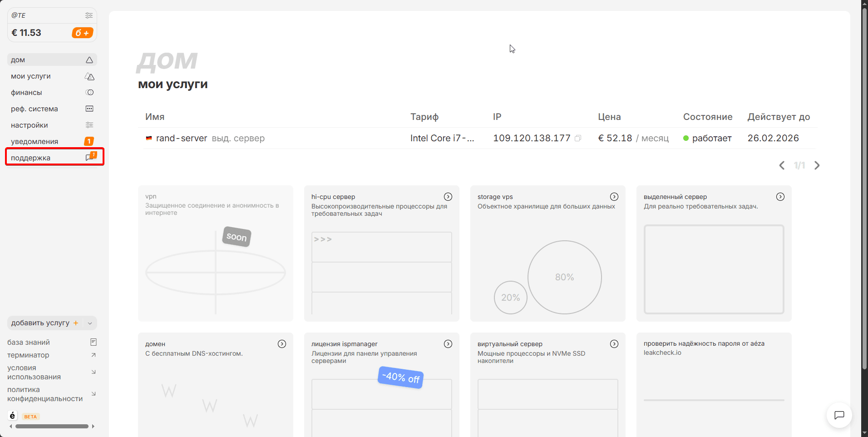
Task: Open hi-cpu сервер card arrow icon
Action: pyautogui.click(x=448, y=197)
